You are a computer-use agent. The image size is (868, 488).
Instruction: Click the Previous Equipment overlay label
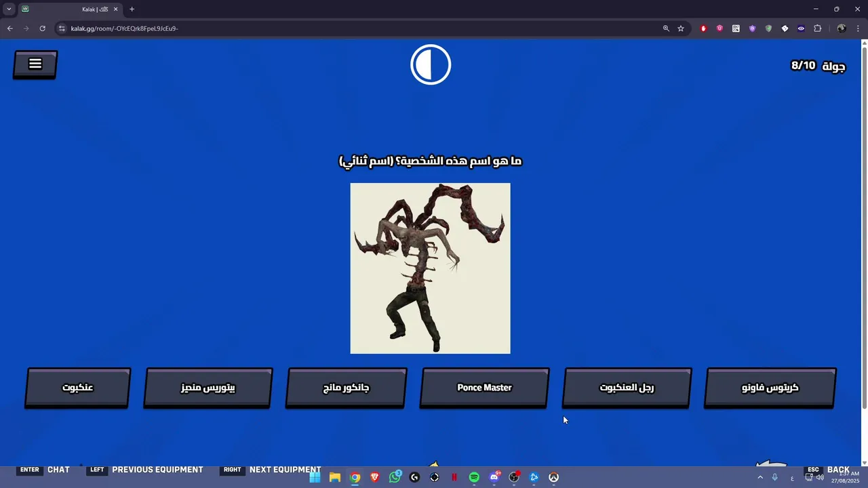[157, 470]
